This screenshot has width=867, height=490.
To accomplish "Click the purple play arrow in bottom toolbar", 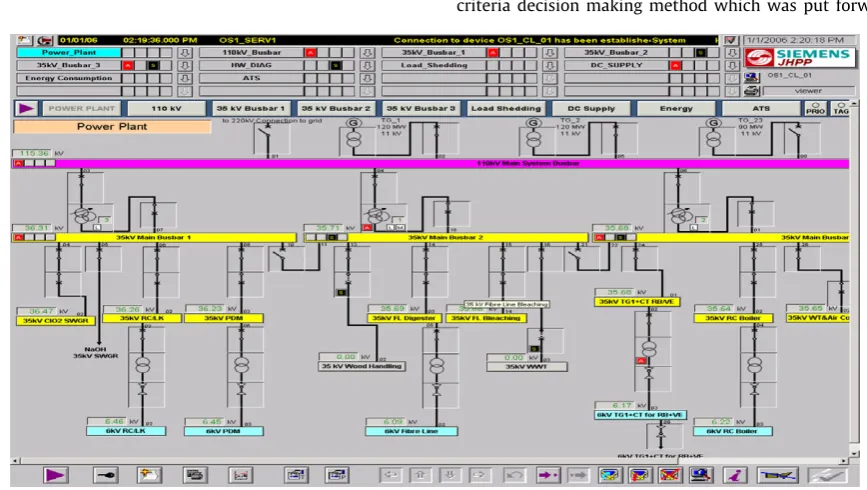I will click(55, 475).
